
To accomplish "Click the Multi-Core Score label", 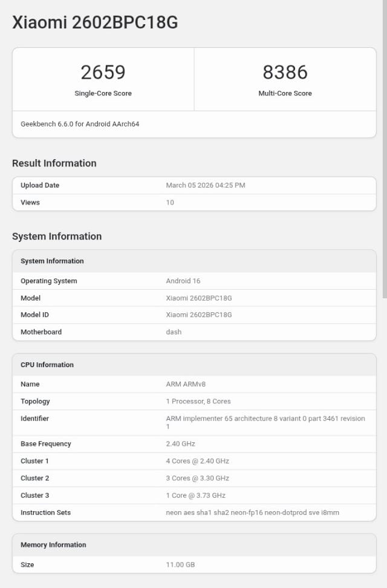I will click(285, 93).
